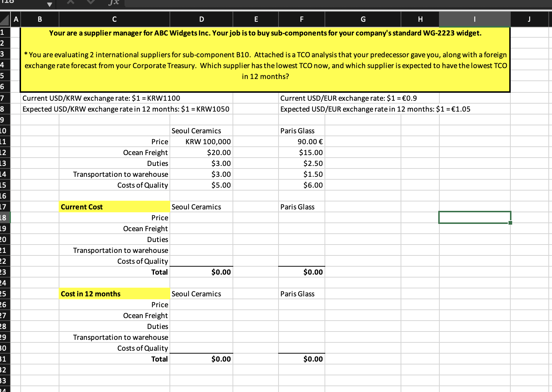Select the '$1.50' transportation cell

[302, 174]
